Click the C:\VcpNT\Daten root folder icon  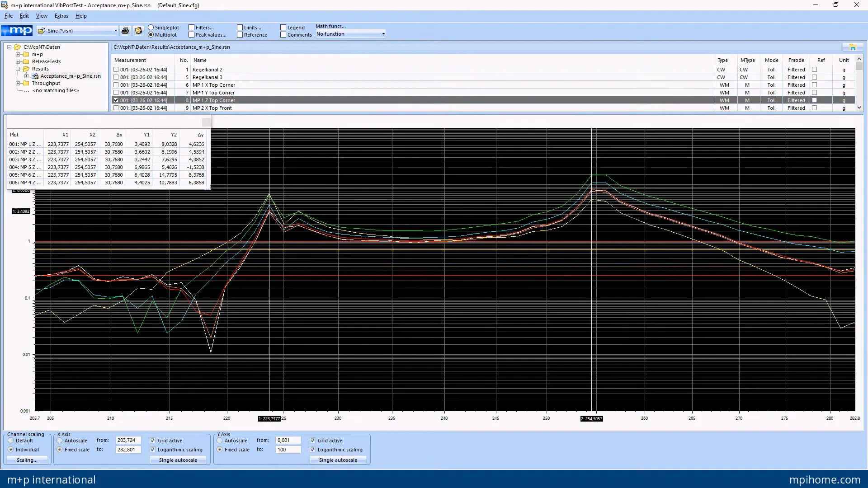[18, 47]
